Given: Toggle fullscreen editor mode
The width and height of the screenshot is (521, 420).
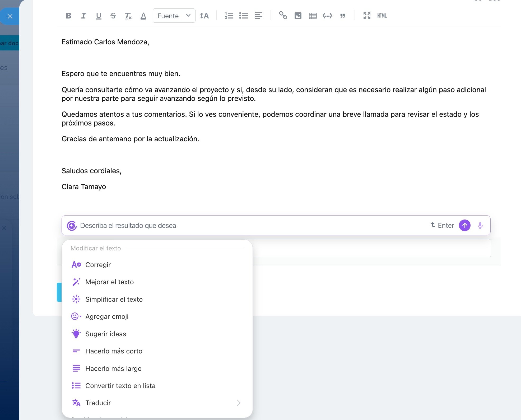Looking at the screenshot, I should [367, 16].
